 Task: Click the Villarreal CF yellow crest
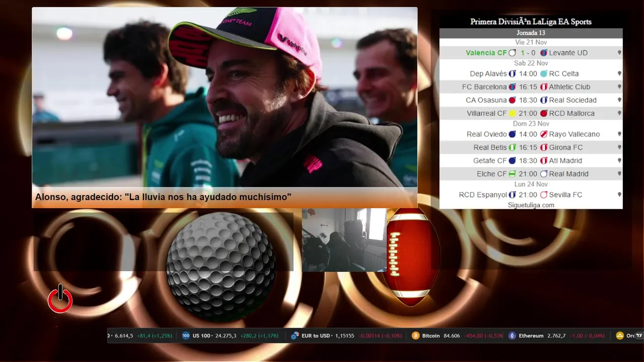512,114
